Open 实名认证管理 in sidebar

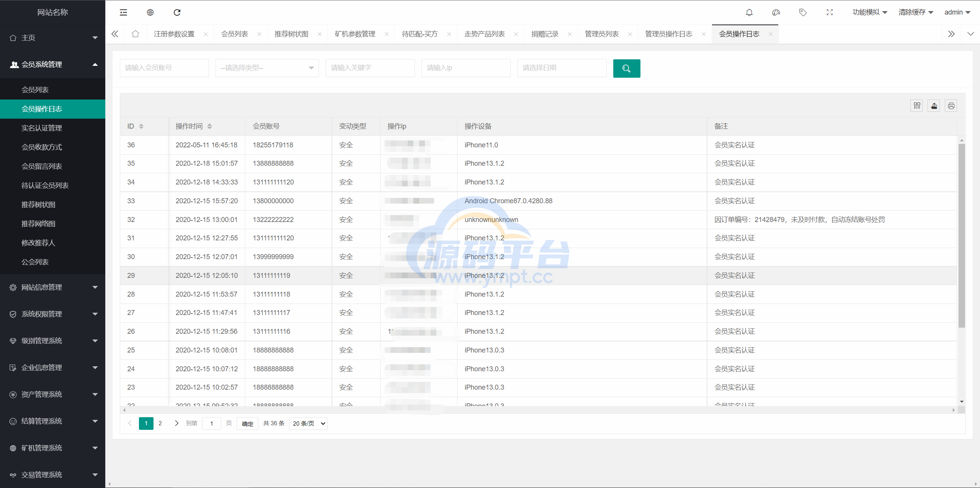click(52, 128)
